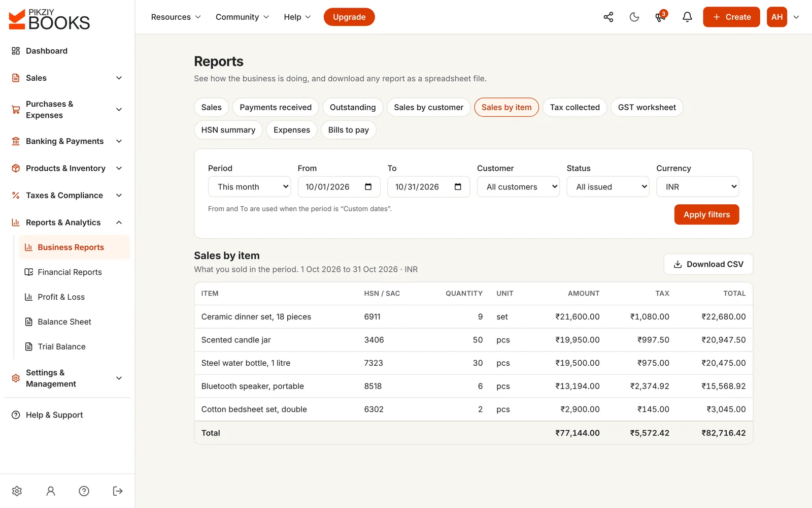The image size is (812, 508).
Task: Expand Purchases & Expenses section
Action: tap(67, 110)
